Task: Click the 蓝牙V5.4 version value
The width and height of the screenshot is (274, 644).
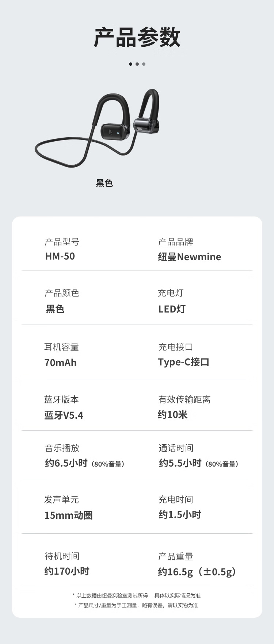Action: pyautogui.click(x=64, y=415)
